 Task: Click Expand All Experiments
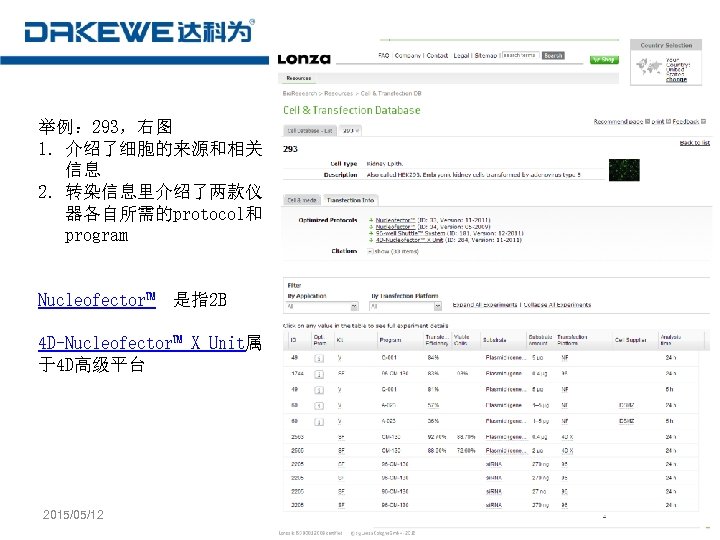[485, 305]
